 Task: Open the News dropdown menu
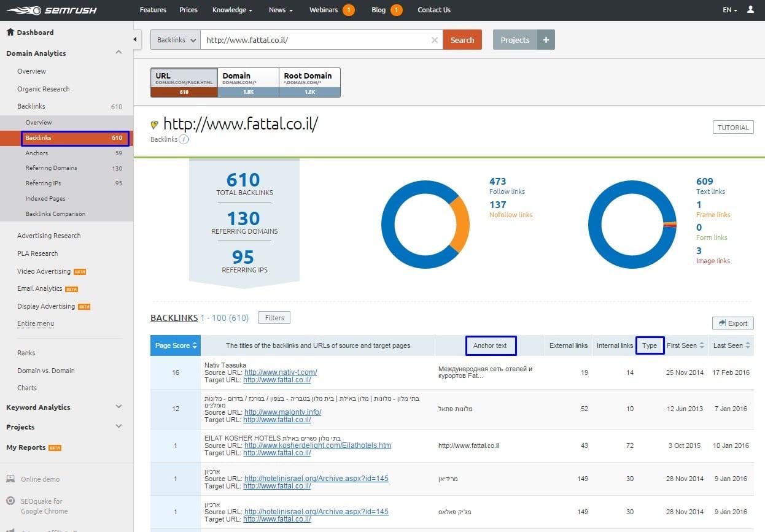281,10
